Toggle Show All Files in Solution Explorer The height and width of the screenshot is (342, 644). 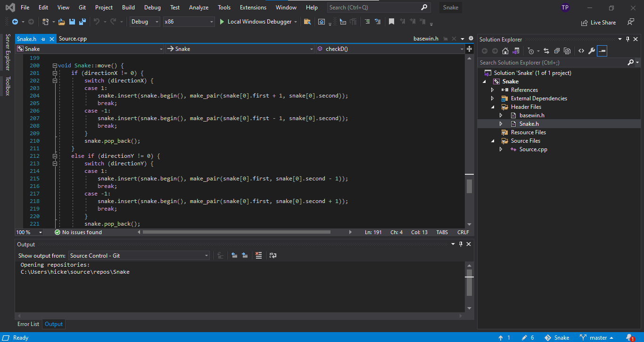click(567, 51)
